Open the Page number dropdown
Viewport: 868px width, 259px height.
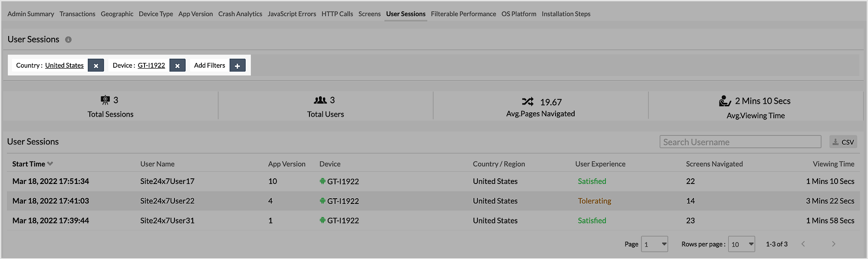tap(654, 244)
